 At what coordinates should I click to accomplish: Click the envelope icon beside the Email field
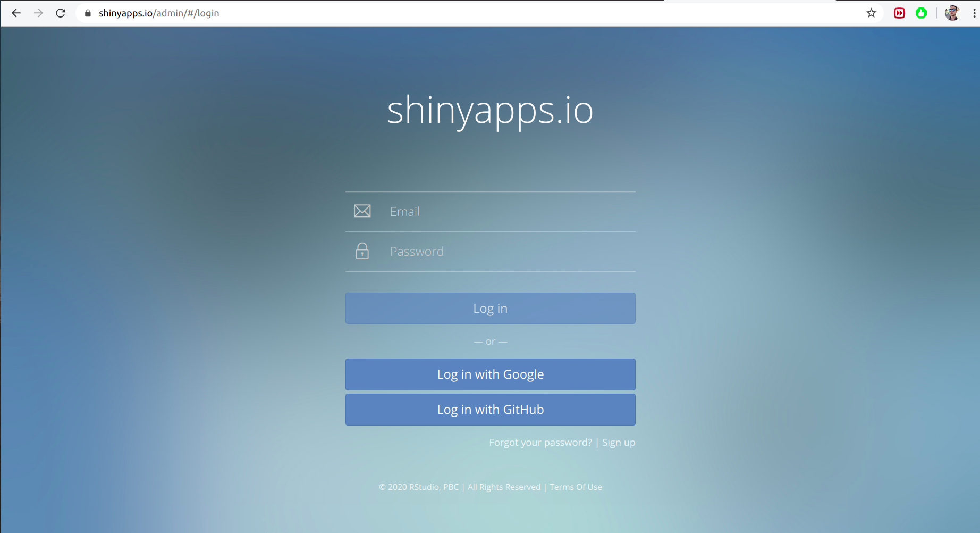362,211
